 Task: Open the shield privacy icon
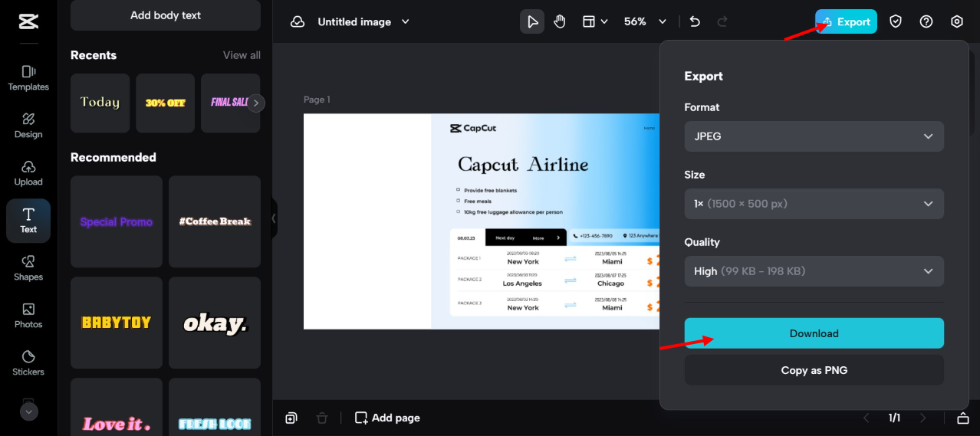[x=896, y=21]
